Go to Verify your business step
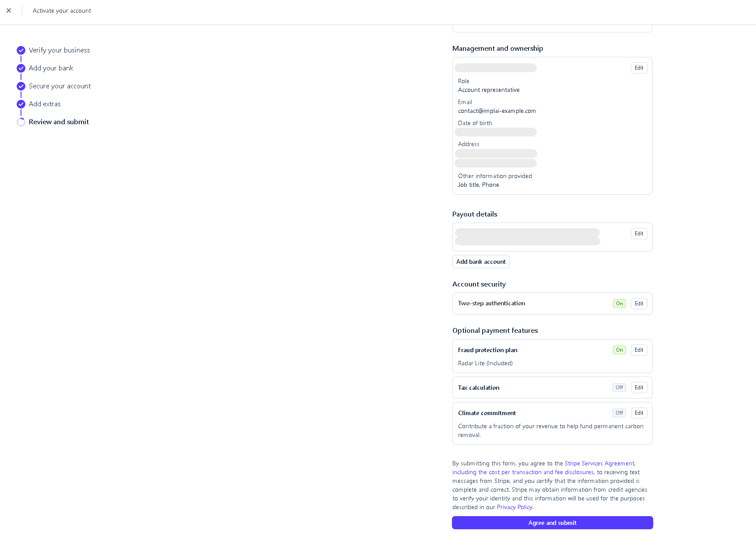The width and height of the screenshot is (756, 538). 59,50
